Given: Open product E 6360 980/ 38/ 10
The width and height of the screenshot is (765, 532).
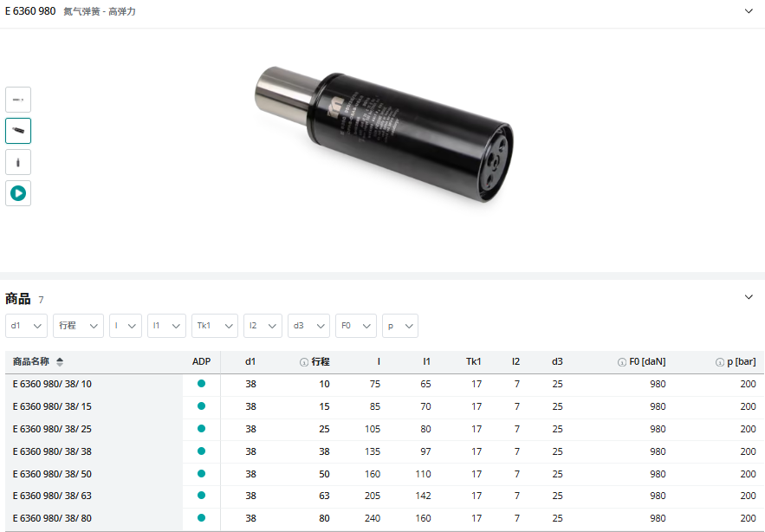Looking at the screenshot, I should point(52,384).
